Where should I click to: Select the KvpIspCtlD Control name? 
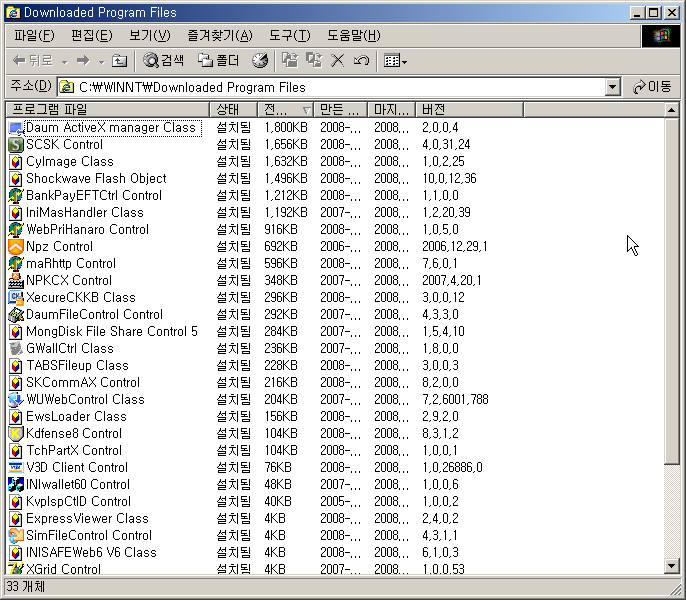(79, 502)
